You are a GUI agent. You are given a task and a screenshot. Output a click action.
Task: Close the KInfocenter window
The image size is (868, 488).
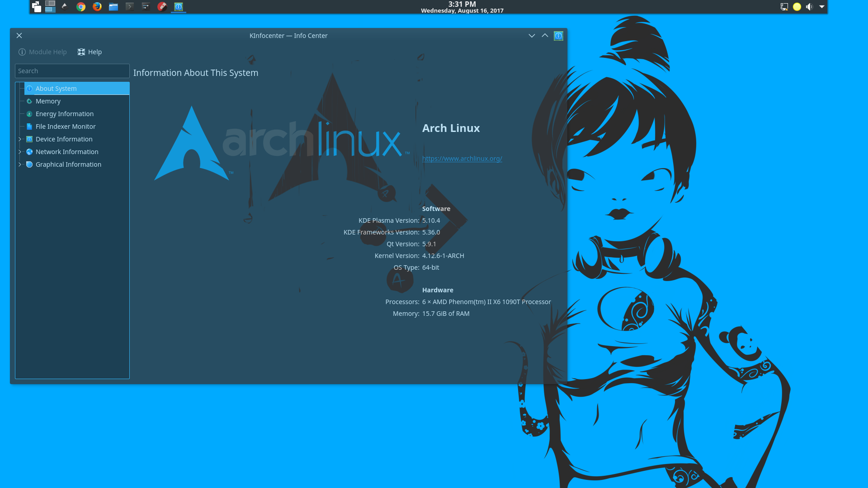click(x=19, y=36)
